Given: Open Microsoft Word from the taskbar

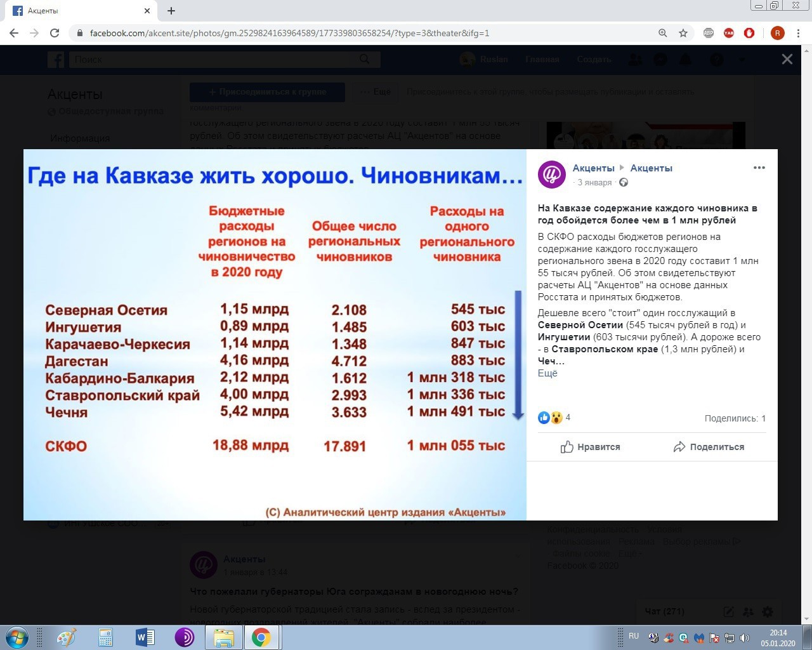Looking at the screenshot, I should (x=145, y=637).
